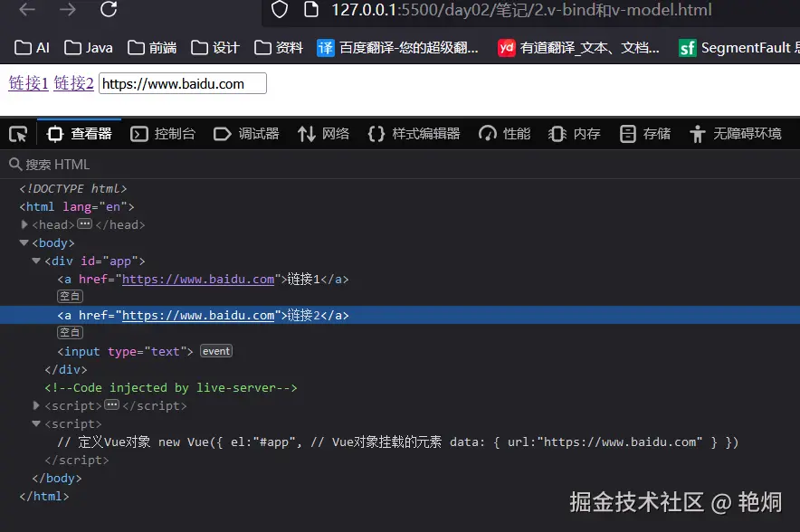Click the first 空白 whitespace badge
This screenshot has width=800, height=532.
pyautogui.click(x=70, y=297)
